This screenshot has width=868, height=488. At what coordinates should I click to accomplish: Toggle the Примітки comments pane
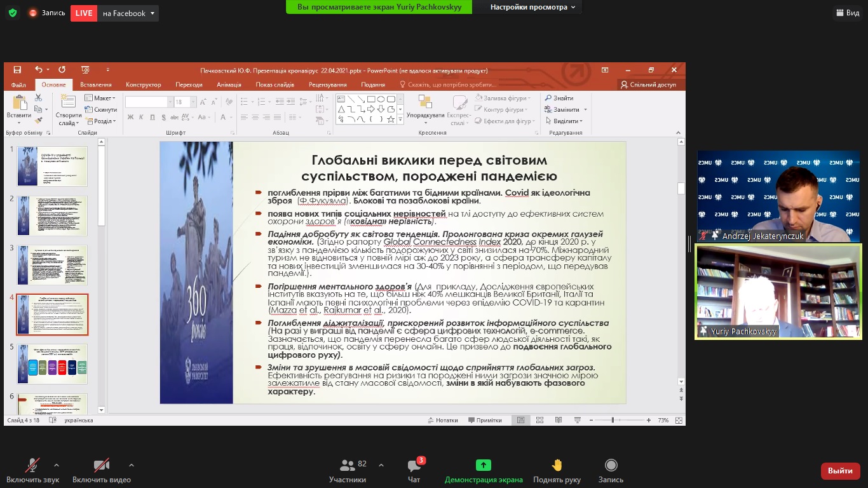(x=485, y=420)
